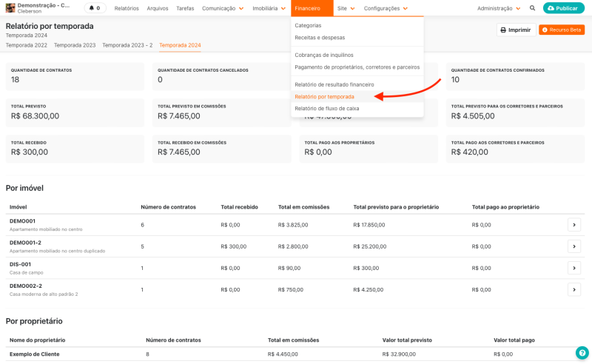Screen dimensions: 592x364
Task: Open DIS-001 row arrow button
Action: click(x=574, y=268)
